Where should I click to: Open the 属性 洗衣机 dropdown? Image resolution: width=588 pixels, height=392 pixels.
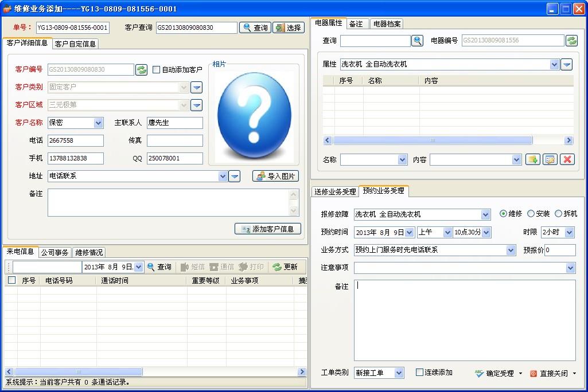pyautogui.click(x=555, y=64)
